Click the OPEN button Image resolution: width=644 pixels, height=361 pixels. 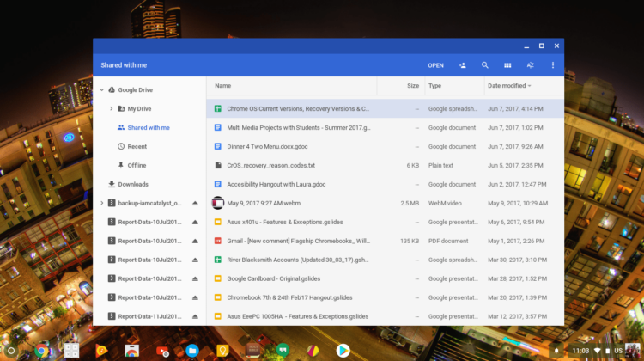click(436, 65)
